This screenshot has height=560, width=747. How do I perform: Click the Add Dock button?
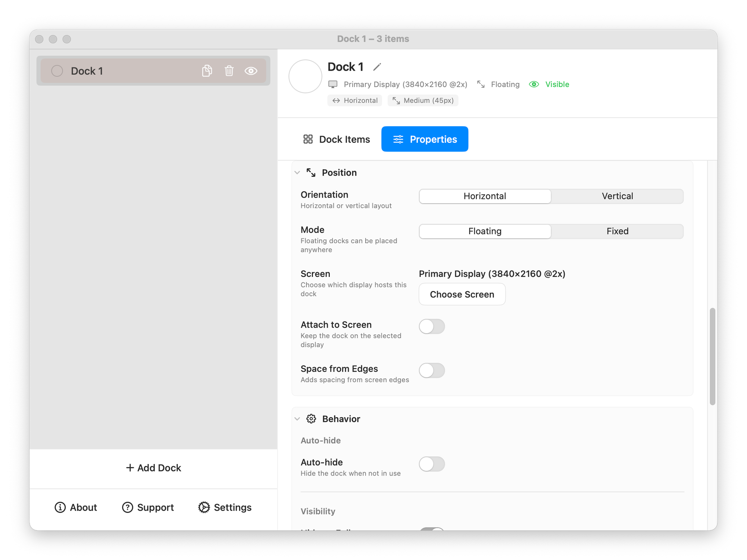[154, 468]
